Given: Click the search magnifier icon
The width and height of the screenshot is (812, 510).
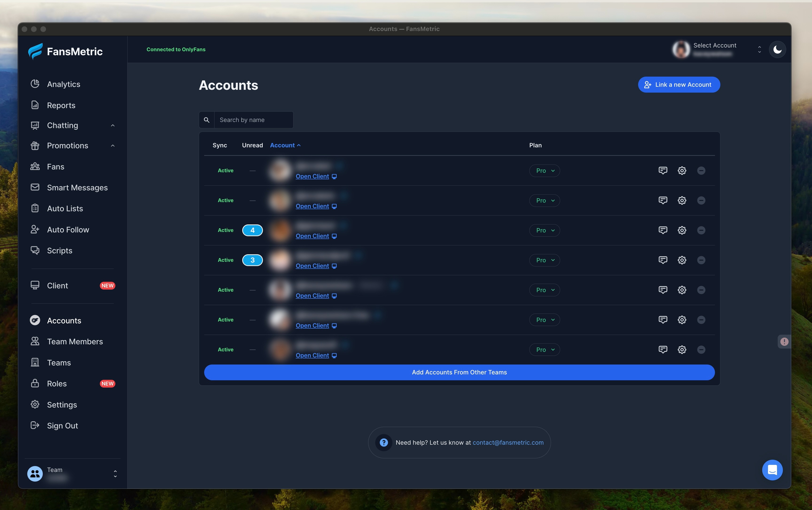Looking at the screenshot, I should (x=207, y=120).
